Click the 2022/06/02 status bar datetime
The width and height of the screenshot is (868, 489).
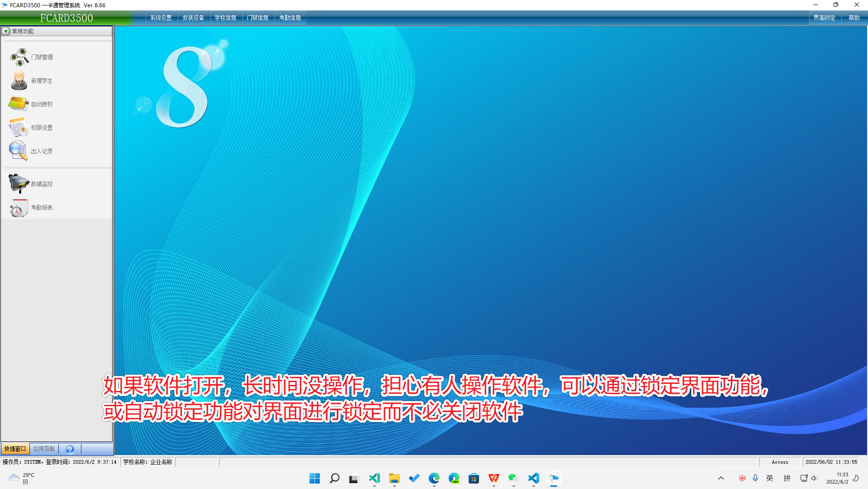831,462
